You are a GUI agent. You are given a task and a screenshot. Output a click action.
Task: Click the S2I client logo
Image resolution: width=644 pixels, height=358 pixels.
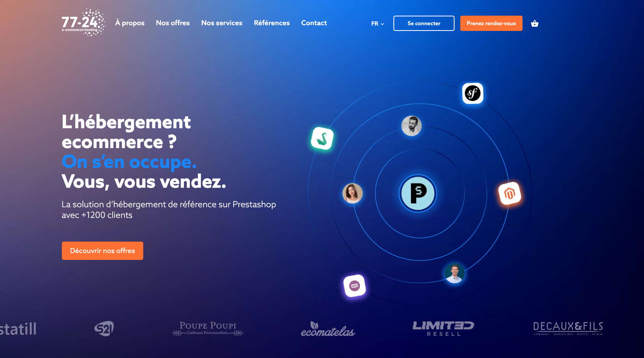click(x=104, y=329)
